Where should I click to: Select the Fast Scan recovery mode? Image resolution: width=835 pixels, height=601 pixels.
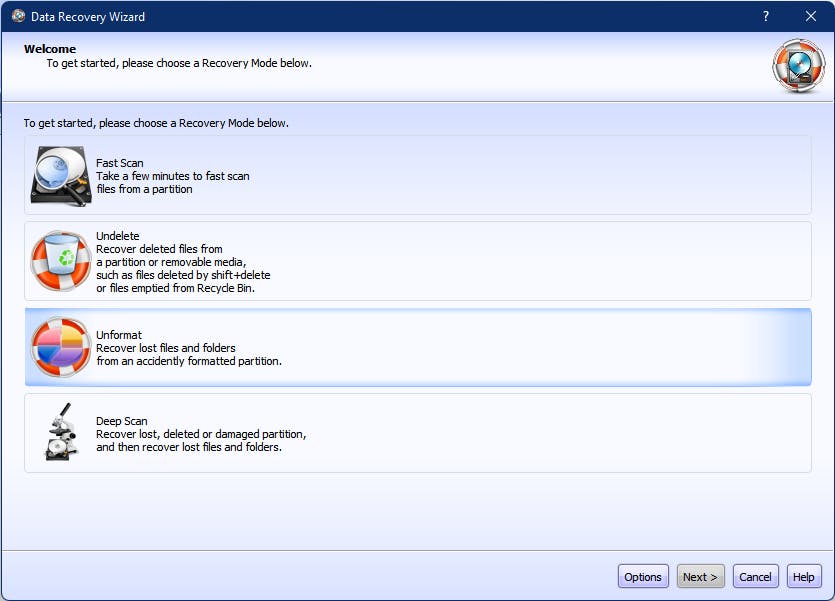417,176
